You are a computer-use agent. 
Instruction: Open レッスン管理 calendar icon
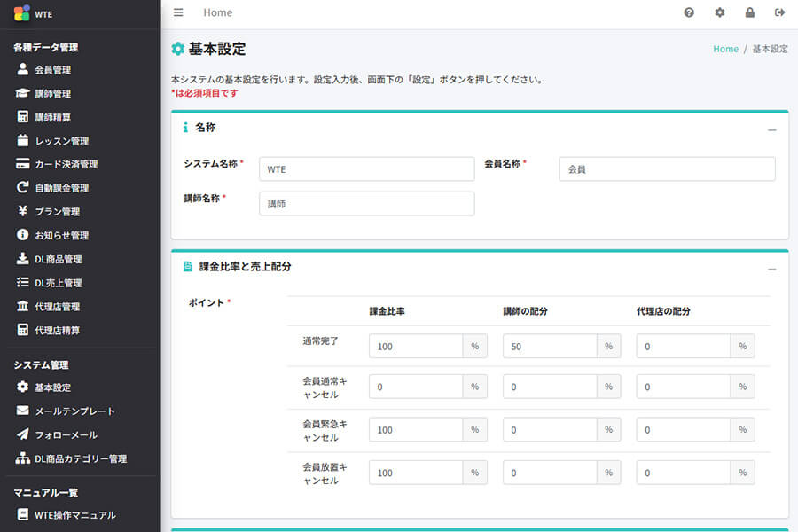click(x=22, y=140)
